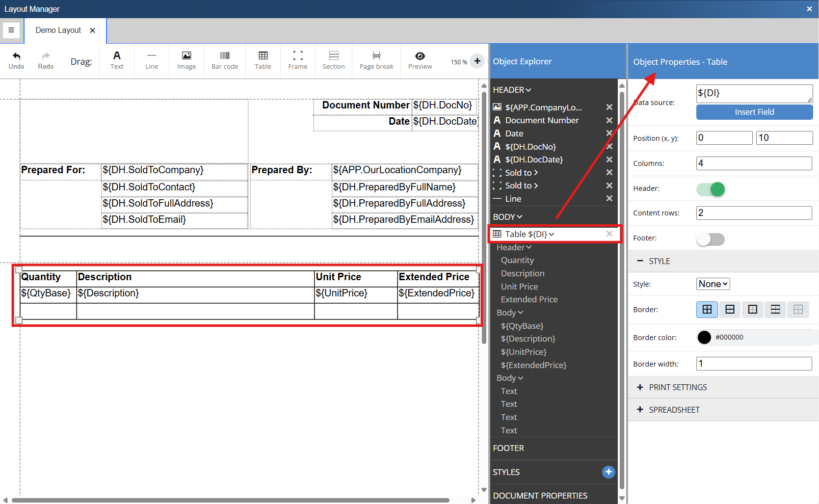Enable the table Footer toggle
This screenshot has height=504, width=819.
pos(711,239)
